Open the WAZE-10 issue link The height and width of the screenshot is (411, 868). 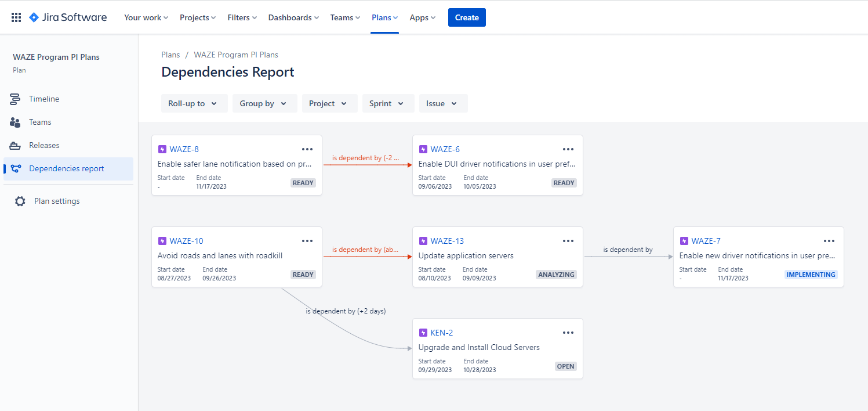[187, 241]
